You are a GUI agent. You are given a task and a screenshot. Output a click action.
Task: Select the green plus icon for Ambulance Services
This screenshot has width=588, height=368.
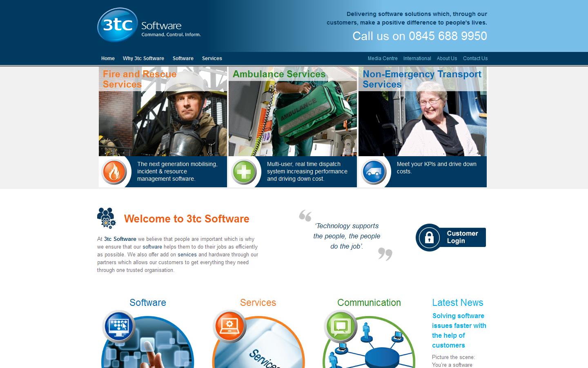coord(244,171)
